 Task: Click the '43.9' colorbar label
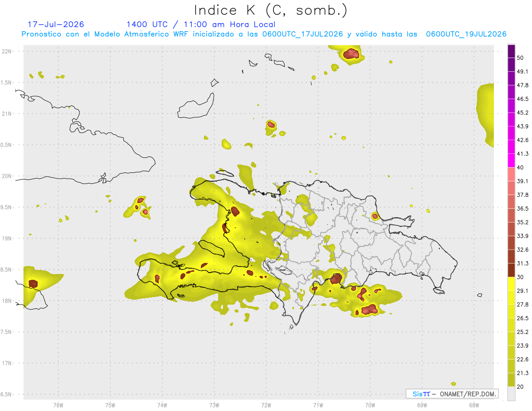click(x=523, y=126)
